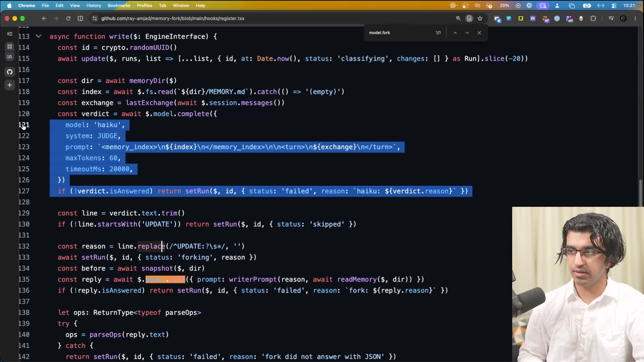
Task: Open the yellow R extension
Action: point(521,19)
